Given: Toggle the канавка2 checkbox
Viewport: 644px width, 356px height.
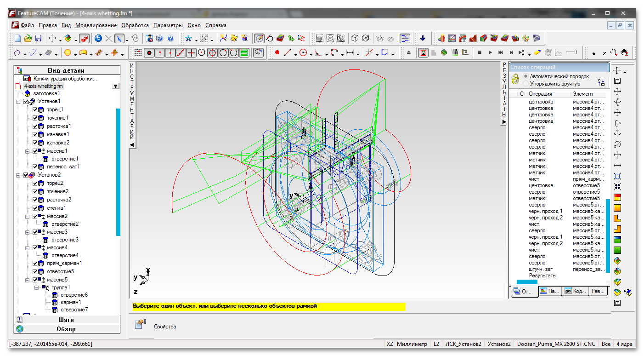Looking at the screenshot, I should pyautogui.click(x=35, y=143).
